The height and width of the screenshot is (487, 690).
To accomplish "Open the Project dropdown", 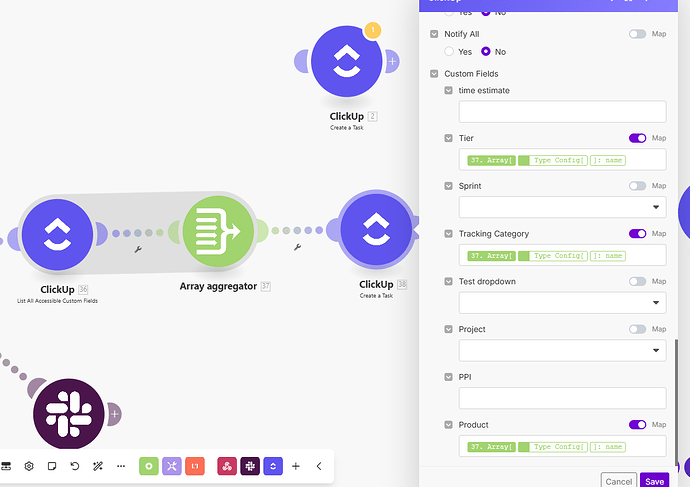I will (562, 351).
